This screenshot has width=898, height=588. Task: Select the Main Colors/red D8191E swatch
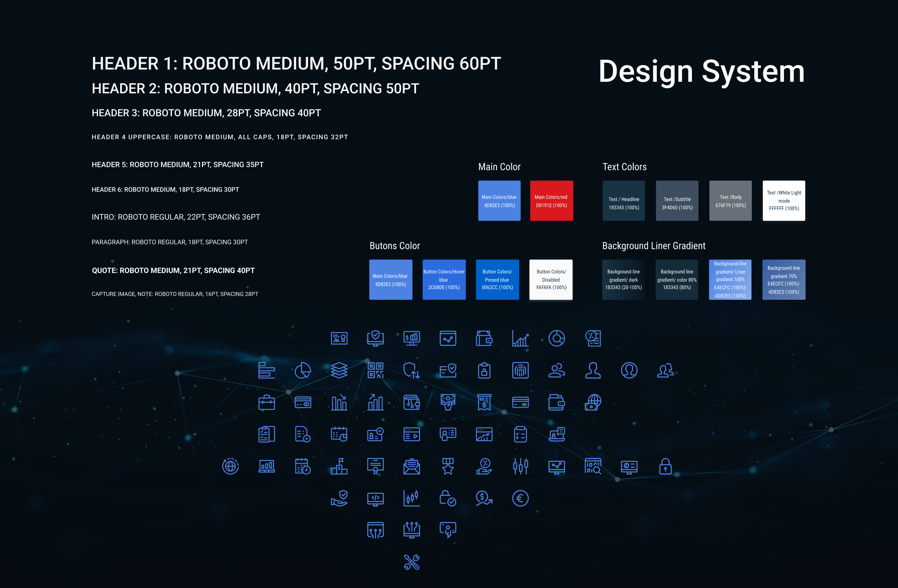[551, 201]
